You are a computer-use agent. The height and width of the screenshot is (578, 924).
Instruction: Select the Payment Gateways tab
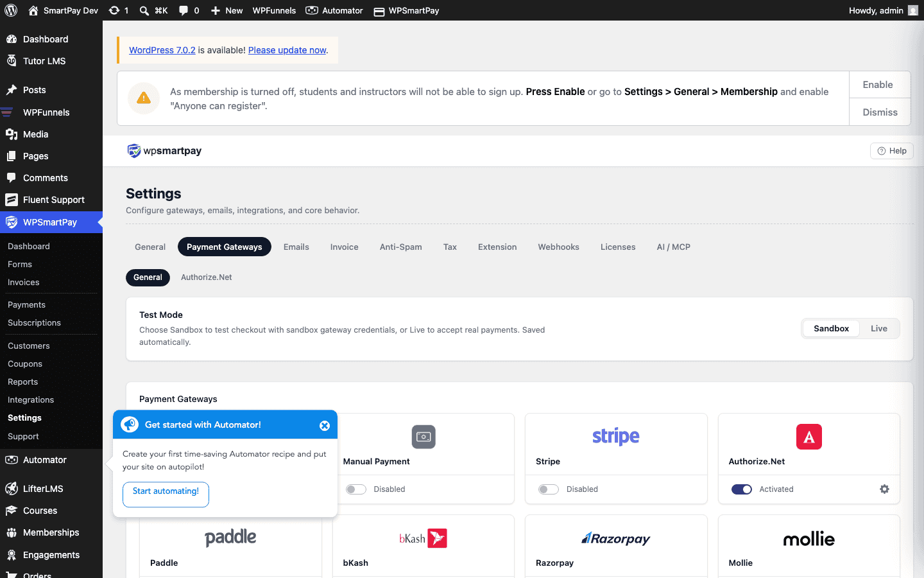(225, 247)
